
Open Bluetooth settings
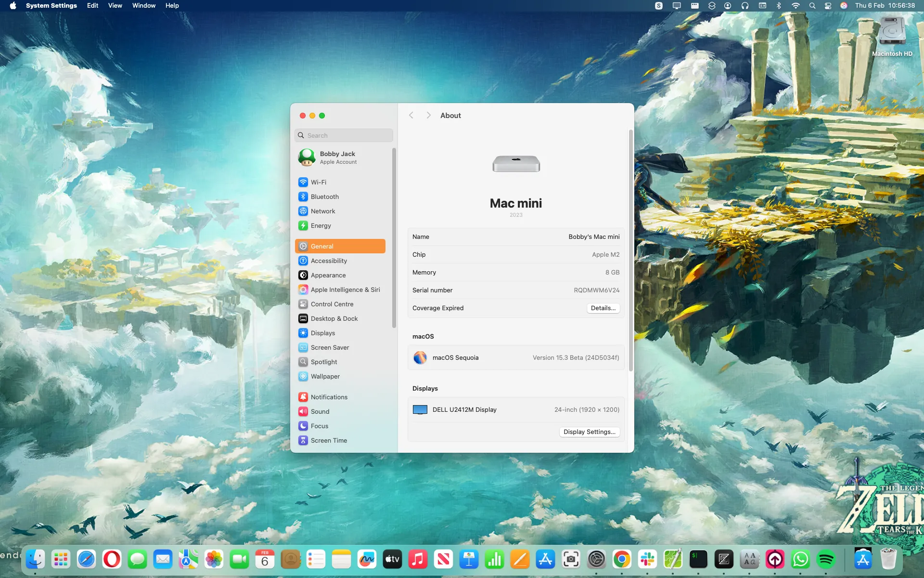(x=325, y=197)
